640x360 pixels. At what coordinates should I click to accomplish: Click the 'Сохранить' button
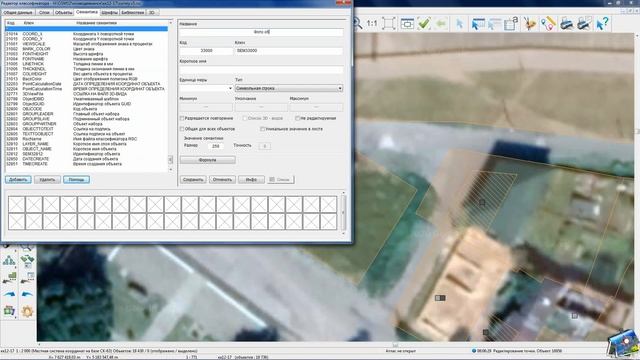(x=193, y=180)
